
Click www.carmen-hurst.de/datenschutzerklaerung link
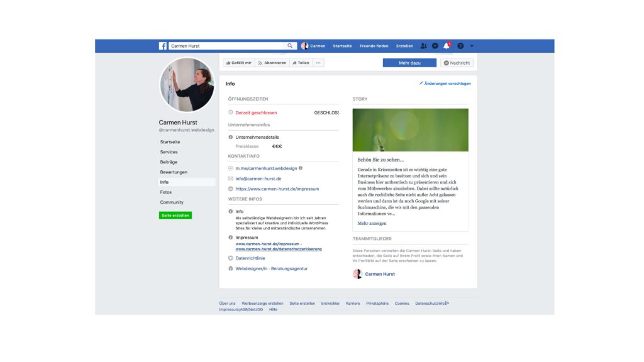pyautogui.click(x=279, y=249)
